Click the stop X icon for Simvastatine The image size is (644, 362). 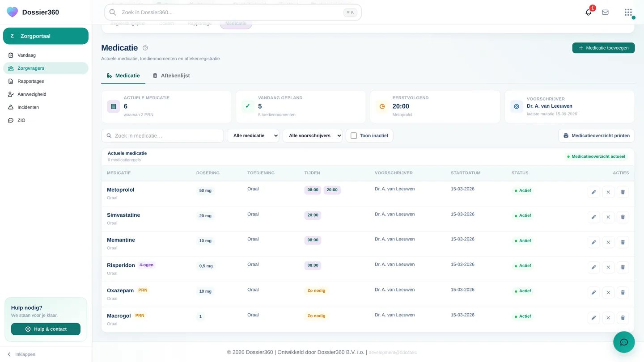tap(608, 217)
